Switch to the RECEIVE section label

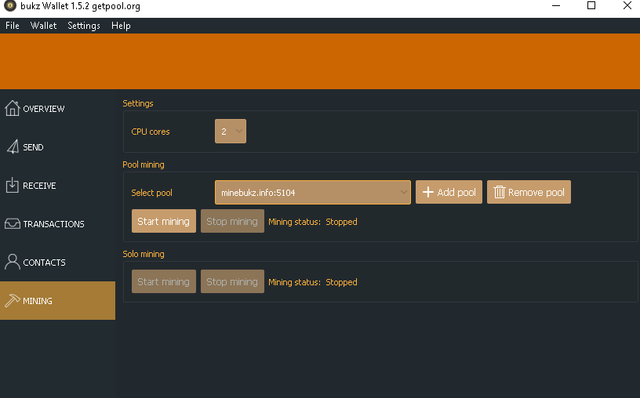click(39, 185)
